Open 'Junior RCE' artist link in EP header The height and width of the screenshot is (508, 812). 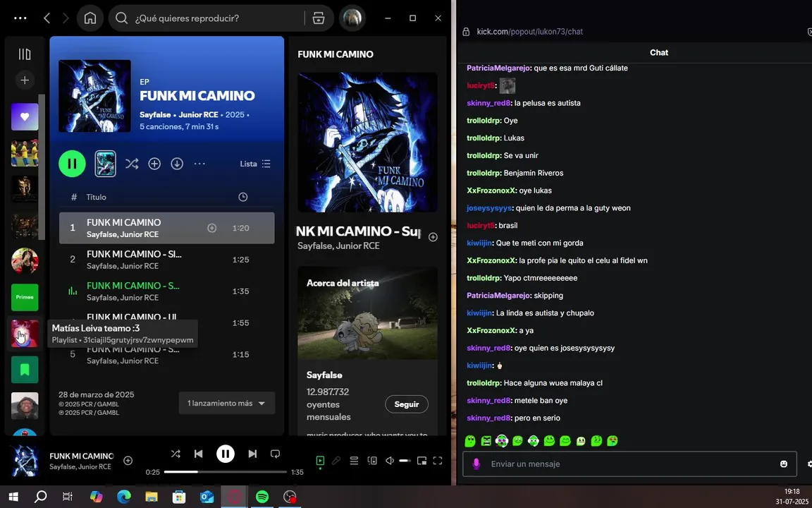point(198,114)
